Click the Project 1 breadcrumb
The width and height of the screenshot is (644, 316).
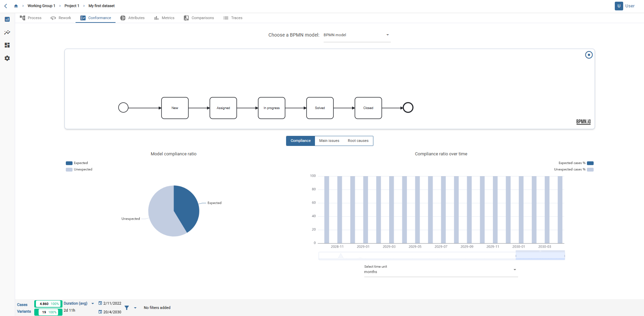click(71, 6)
